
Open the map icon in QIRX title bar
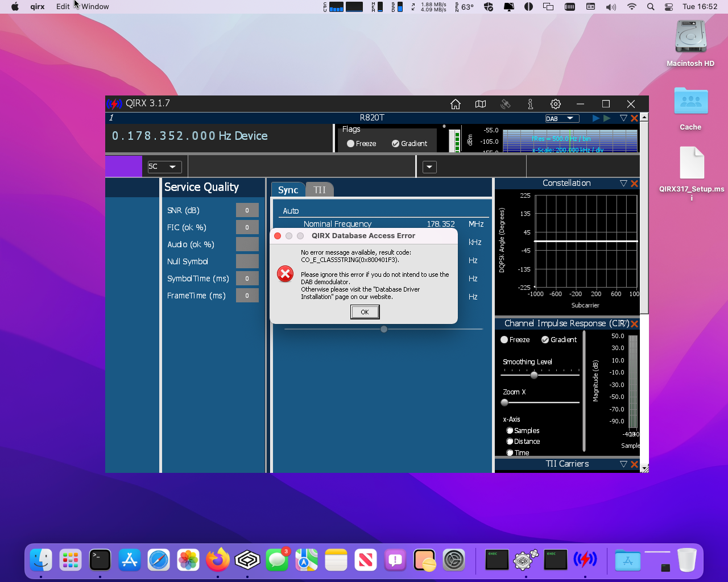(x=481, y=104)
